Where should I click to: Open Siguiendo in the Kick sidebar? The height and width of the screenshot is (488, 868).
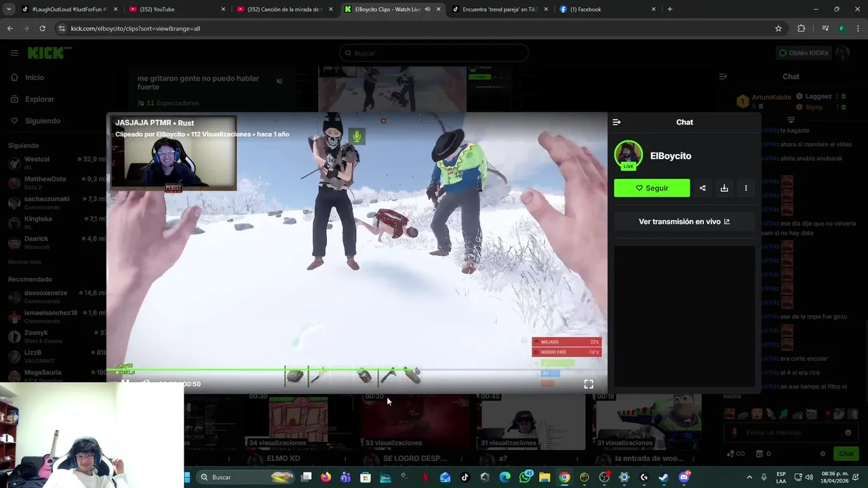click(x=35, y=121)
